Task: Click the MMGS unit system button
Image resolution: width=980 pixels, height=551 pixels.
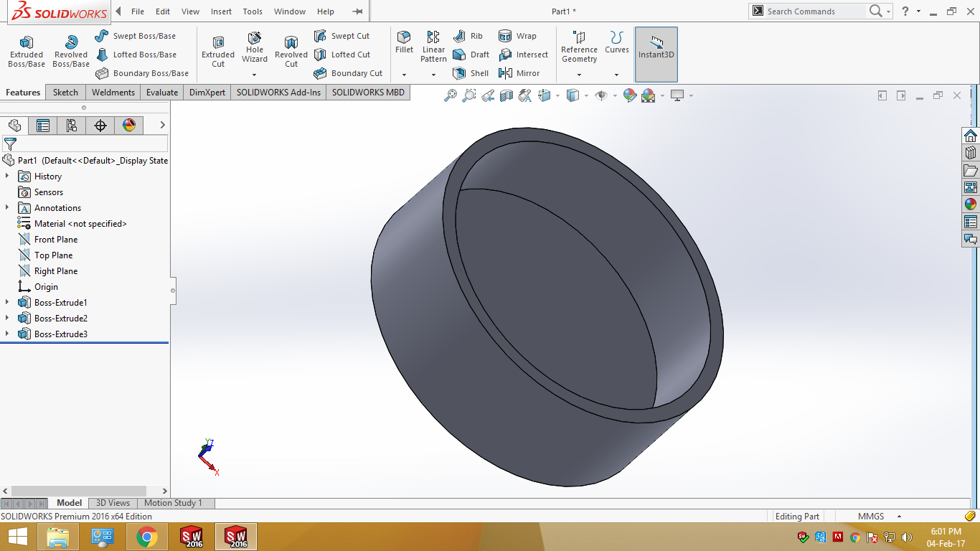Action: click(871, 517)
